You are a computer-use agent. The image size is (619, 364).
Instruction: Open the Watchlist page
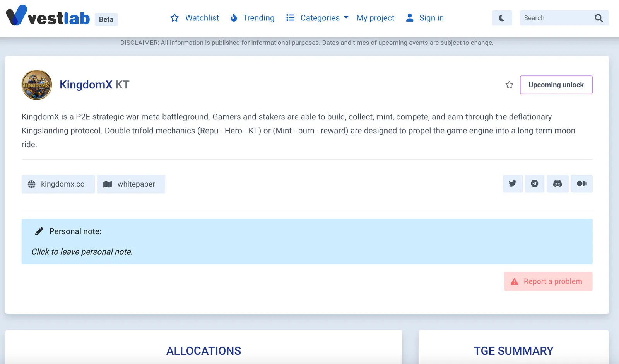(195, 18)
